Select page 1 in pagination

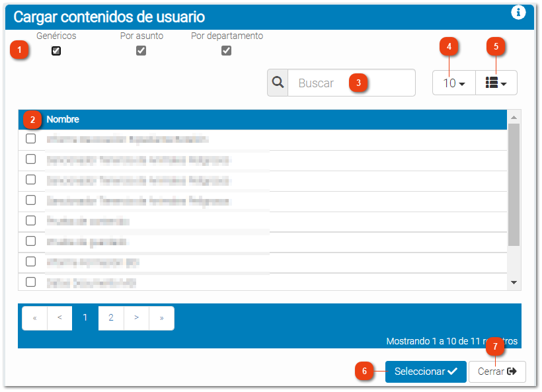pyautogui.click(x=85, y=318)
